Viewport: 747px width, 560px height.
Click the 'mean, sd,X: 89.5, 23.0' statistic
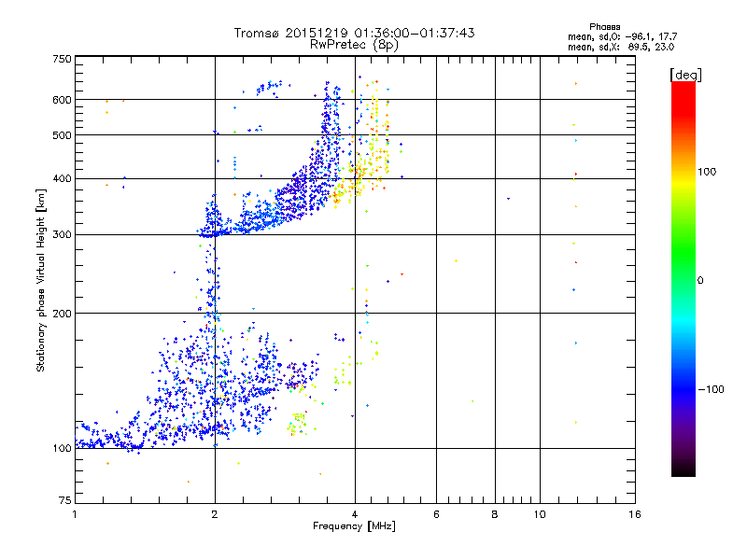(621, 47)
